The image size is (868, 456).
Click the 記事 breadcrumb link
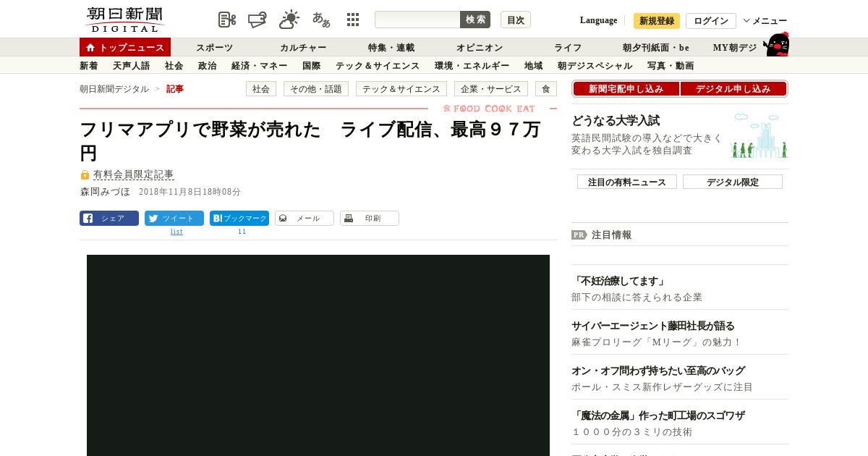pos(175,89)
